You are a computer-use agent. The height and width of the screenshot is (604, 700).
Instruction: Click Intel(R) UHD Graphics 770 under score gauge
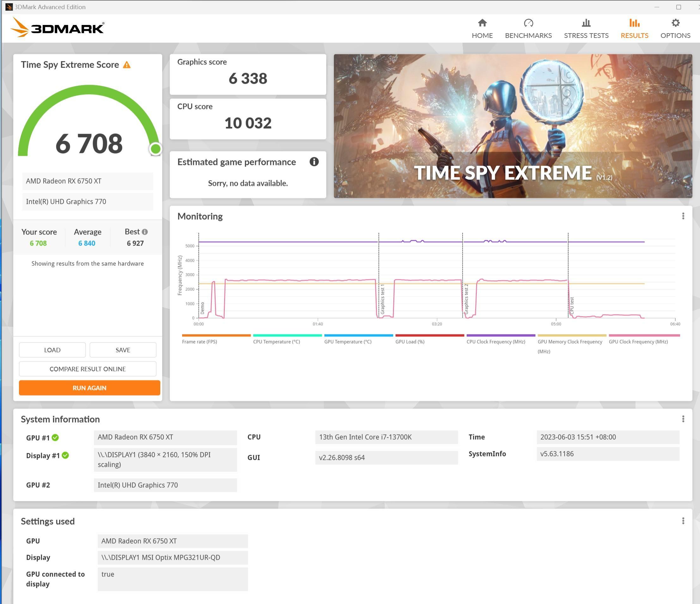pyautogui.click(x=88, y=202)
